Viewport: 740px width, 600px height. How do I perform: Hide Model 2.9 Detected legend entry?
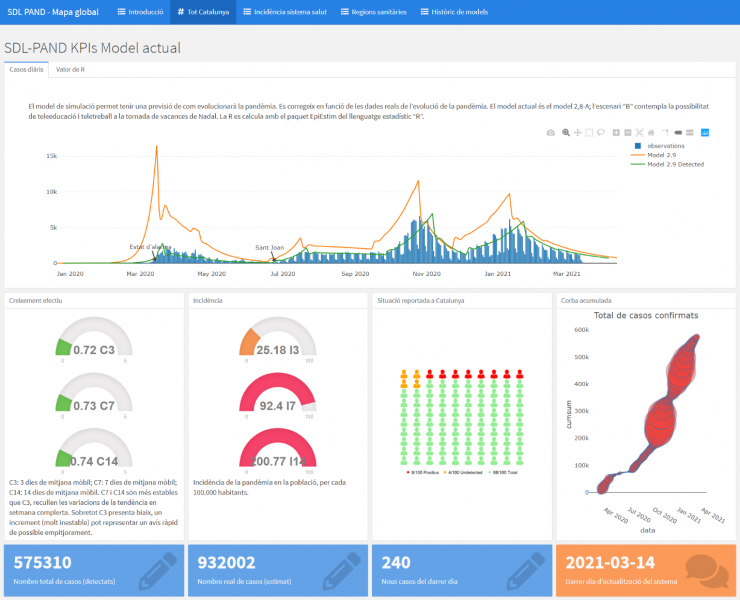click(x=669, y=164)
